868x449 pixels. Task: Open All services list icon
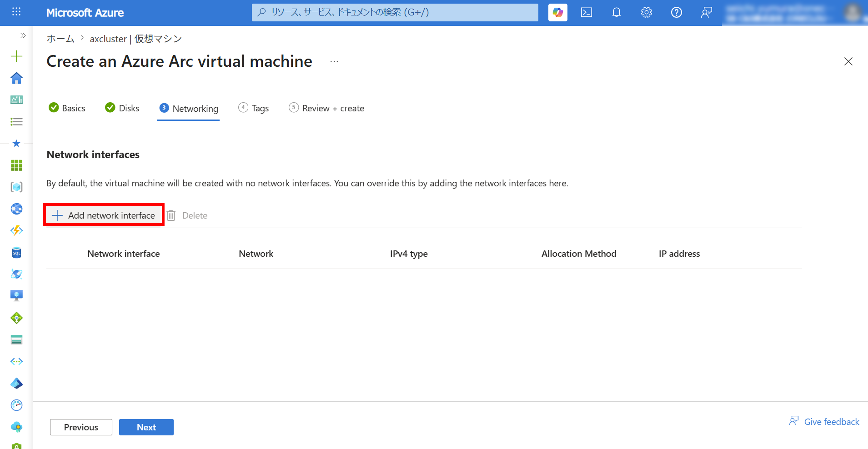[16, 122]
